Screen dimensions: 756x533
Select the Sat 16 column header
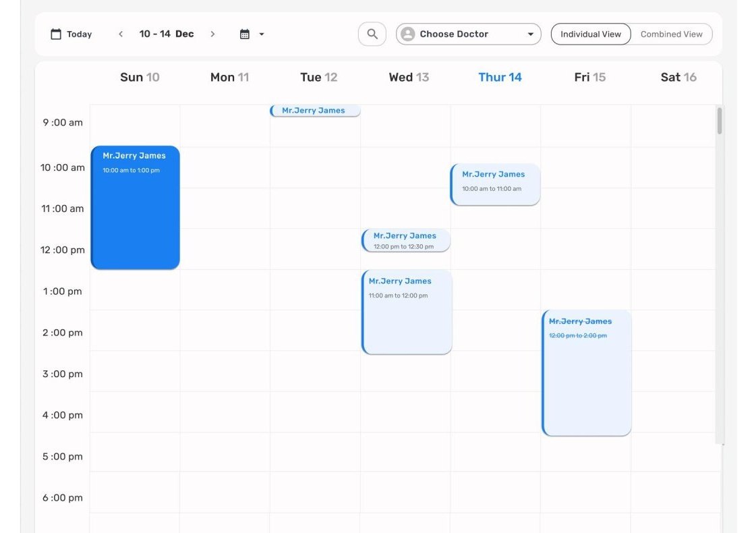678,77
